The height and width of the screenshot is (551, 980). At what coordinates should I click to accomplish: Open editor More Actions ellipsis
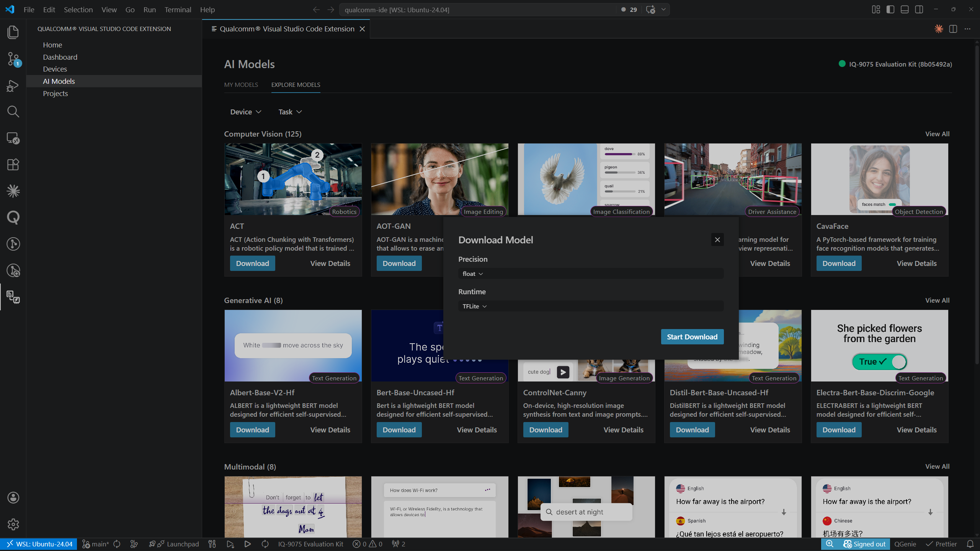point(967,29)
